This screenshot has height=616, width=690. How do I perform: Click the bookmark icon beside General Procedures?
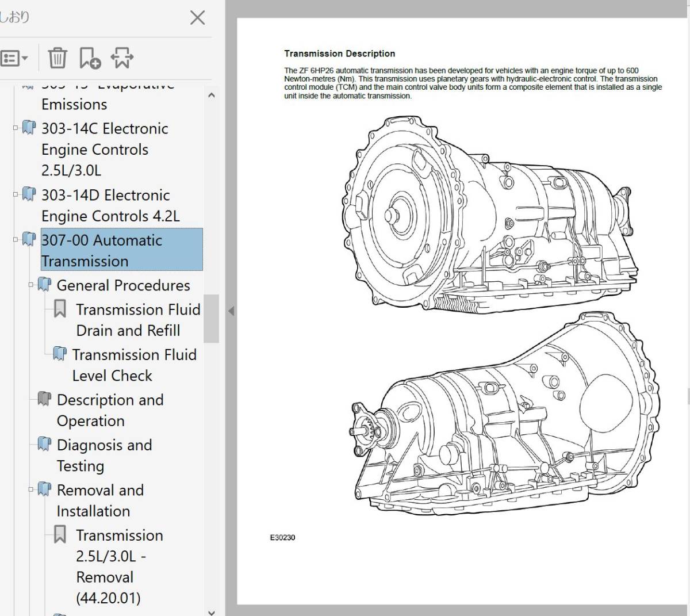click(x=44, y=284)
